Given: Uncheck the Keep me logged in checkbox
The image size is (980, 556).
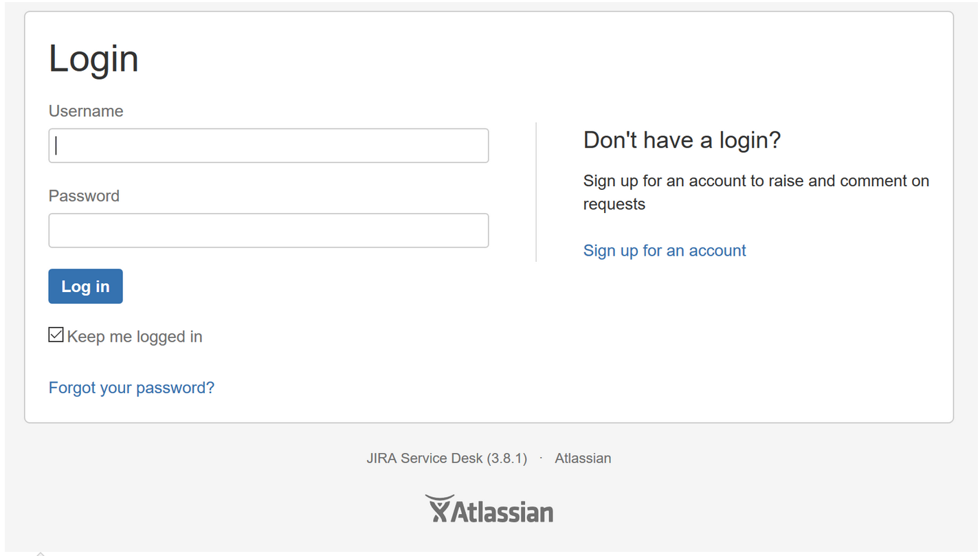Looking at the screenshot, I should [56, 335].
